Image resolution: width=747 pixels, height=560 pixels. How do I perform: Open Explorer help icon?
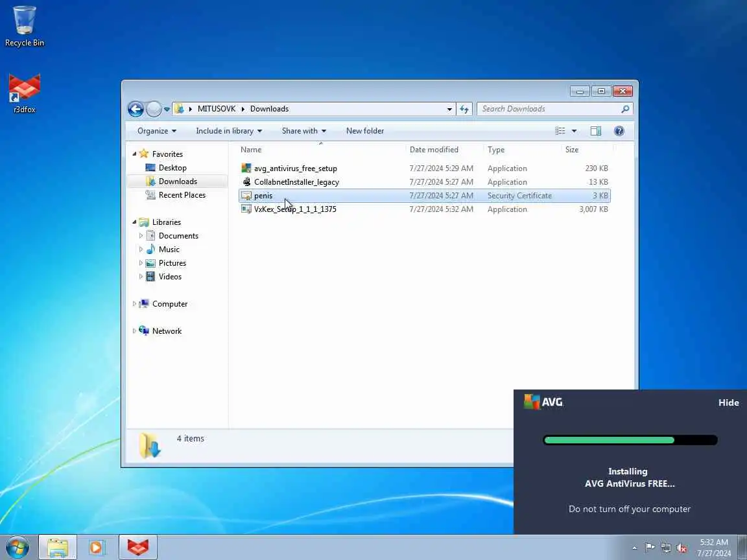(619, 131)
